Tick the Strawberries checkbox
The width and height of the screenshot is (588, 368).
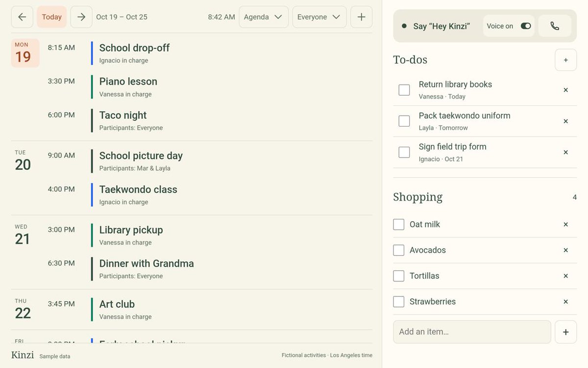click(x=399, y=302)
